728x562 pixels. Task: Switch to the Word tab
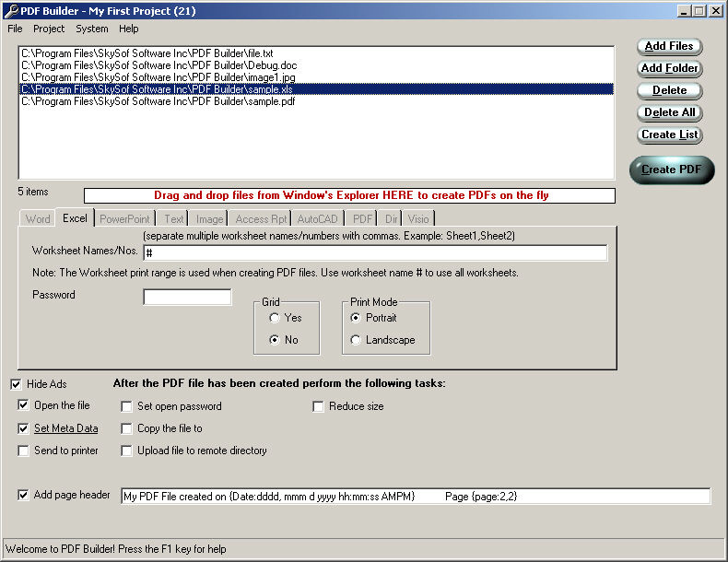click(x=38, y=219)
